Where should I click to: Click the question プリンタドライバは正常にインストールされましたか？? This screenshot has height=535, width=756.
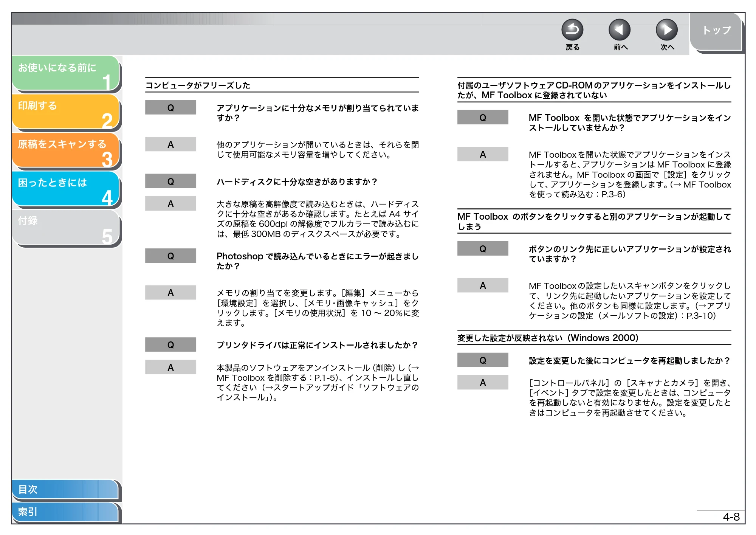pyautogui.click(x=317, y=345)
